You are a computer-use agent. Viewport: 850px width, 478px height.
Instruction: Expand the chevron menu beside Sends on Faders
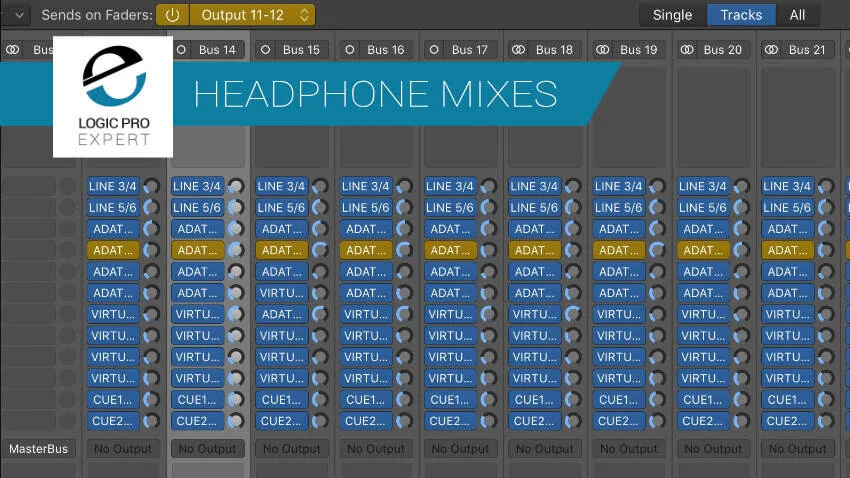(x=19, y=15)
